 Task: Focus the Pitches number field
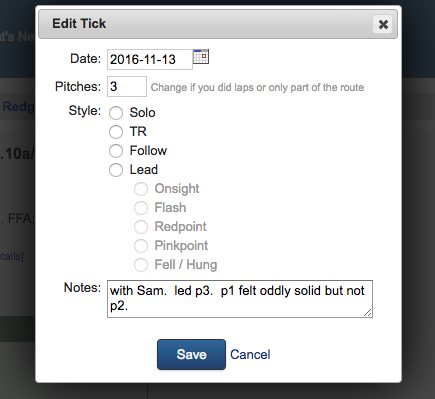(127, 86)
